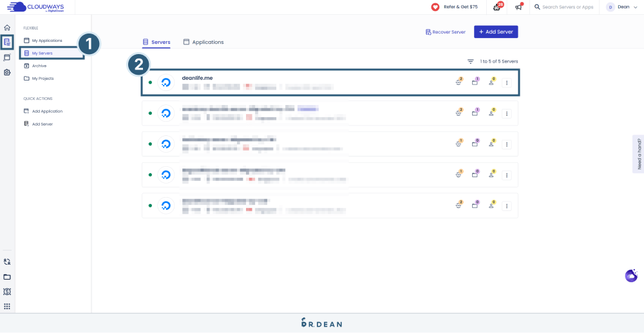Click the DigitalOcean logo on deanlife.me row
Image resolution: width=644 pixels, height=333 pixels.
(x=166, y=82)
